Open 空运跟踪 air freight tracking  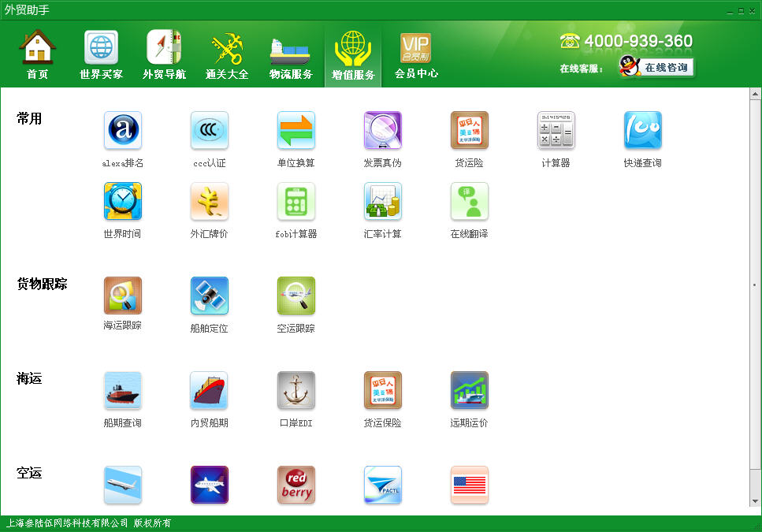coord(296,296)
